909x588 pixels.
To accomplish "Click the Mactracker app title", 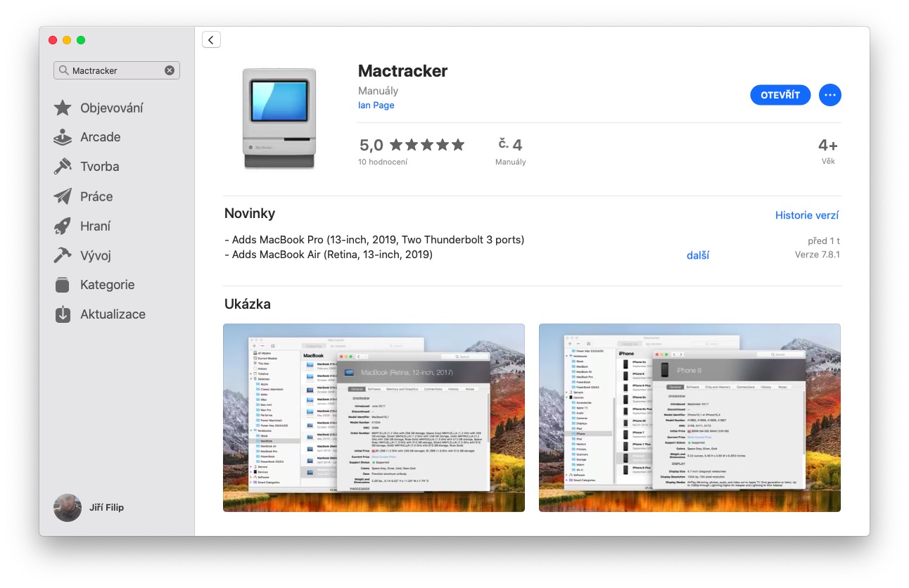I will coord(403,71).
